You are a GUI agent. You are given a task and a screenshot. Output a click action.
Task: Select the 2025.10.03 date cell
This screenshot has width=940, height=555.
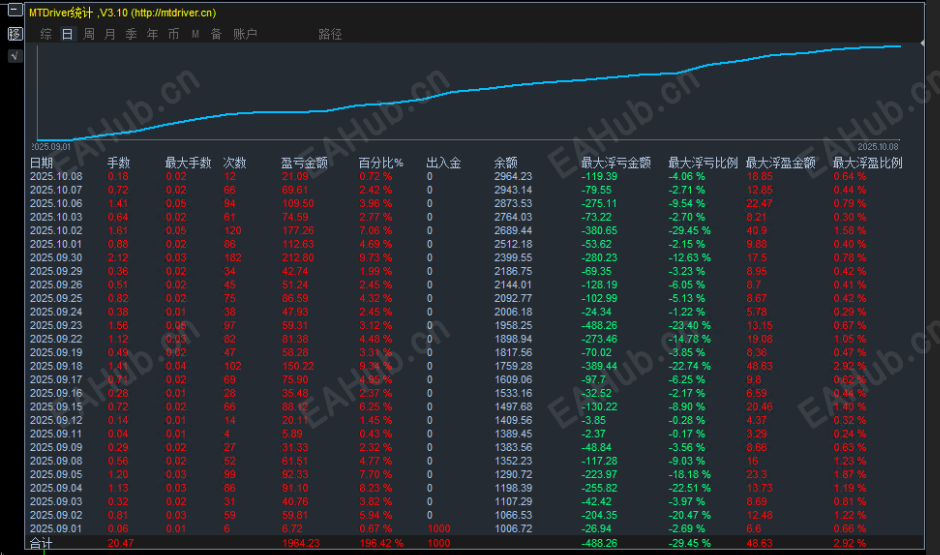tap(56, 217)
